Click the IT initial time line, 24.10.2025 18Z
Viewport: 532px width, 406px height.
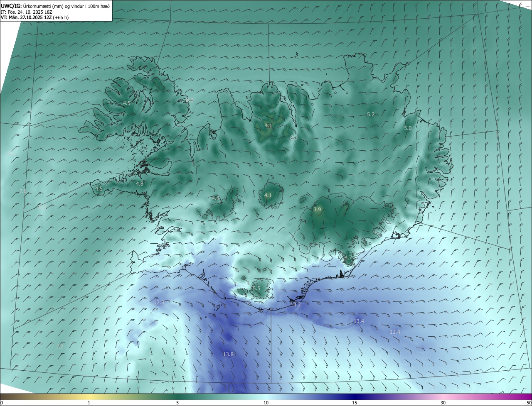click(26, 12)
